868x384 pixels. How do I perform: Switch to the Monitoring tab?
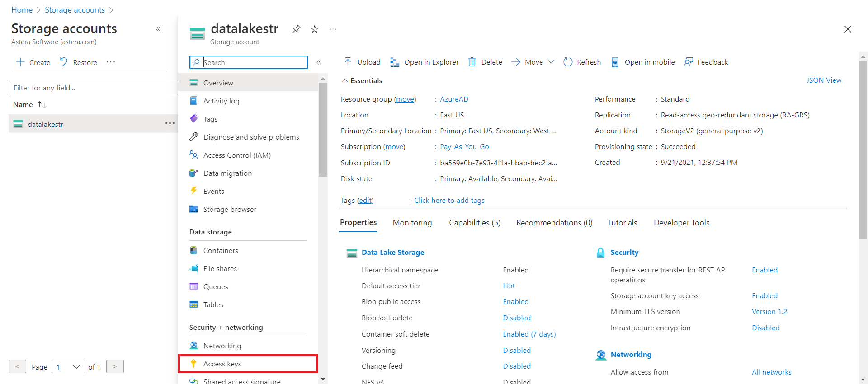tap(412, 223)
